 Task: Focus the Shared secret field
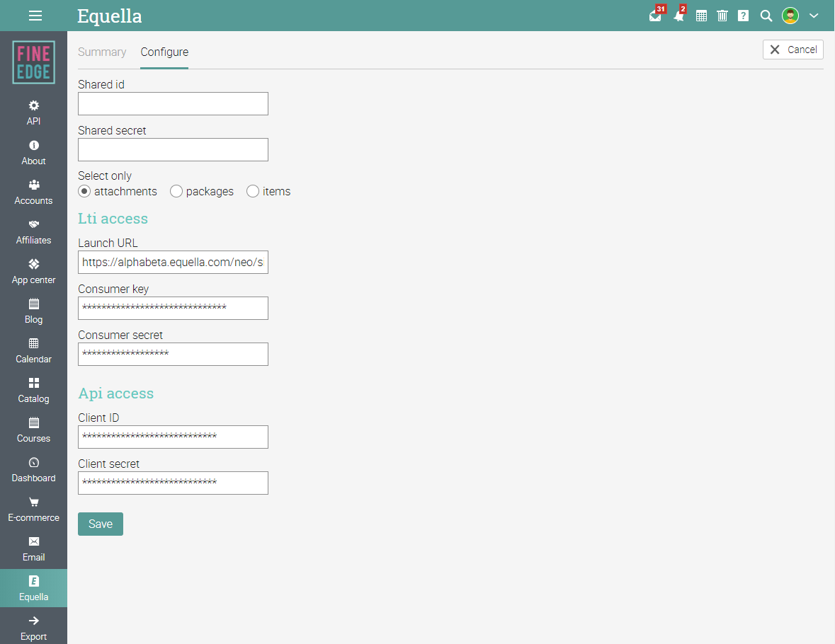[173, 149]
